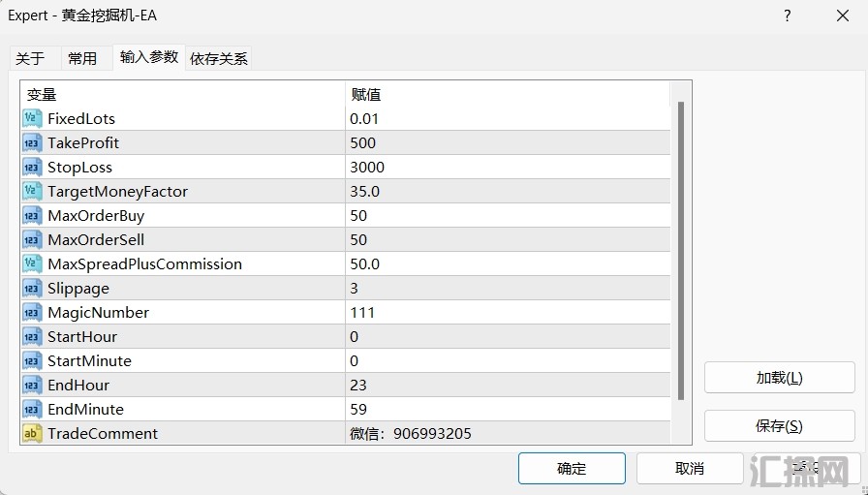Select the MagicNumber value 111
This screenshot has height=495, width=868.
click(362, 312)
